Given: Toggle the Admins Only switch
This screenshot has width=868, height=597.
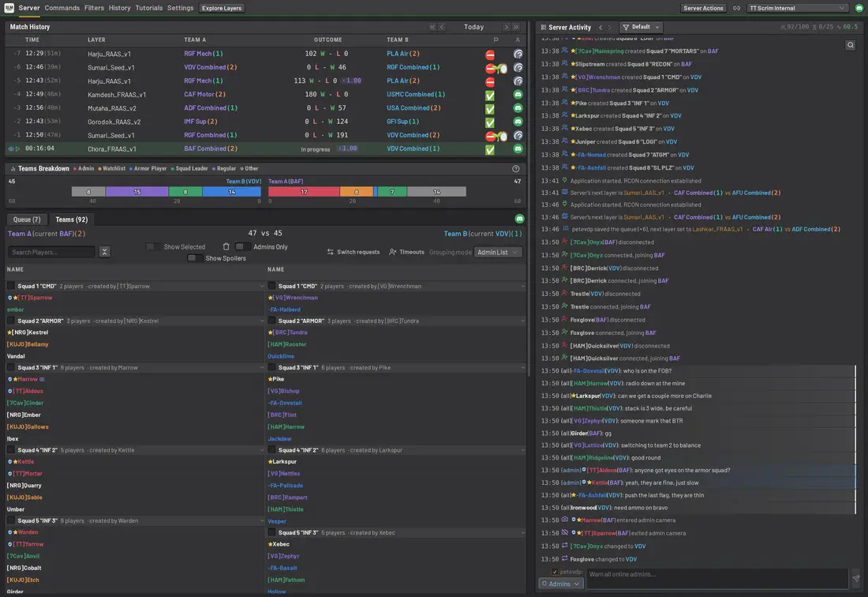Looking at the screenshot, I should (242, 246).
